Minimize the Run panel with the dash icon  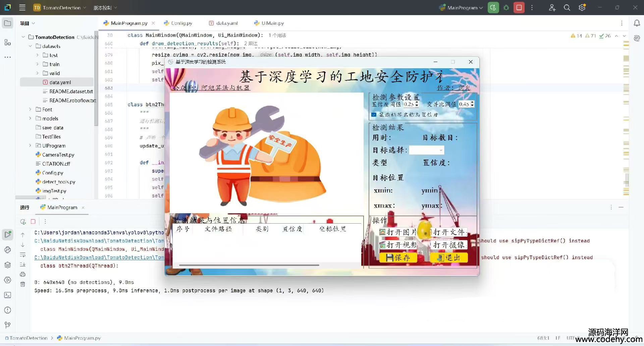click(621, 208)
